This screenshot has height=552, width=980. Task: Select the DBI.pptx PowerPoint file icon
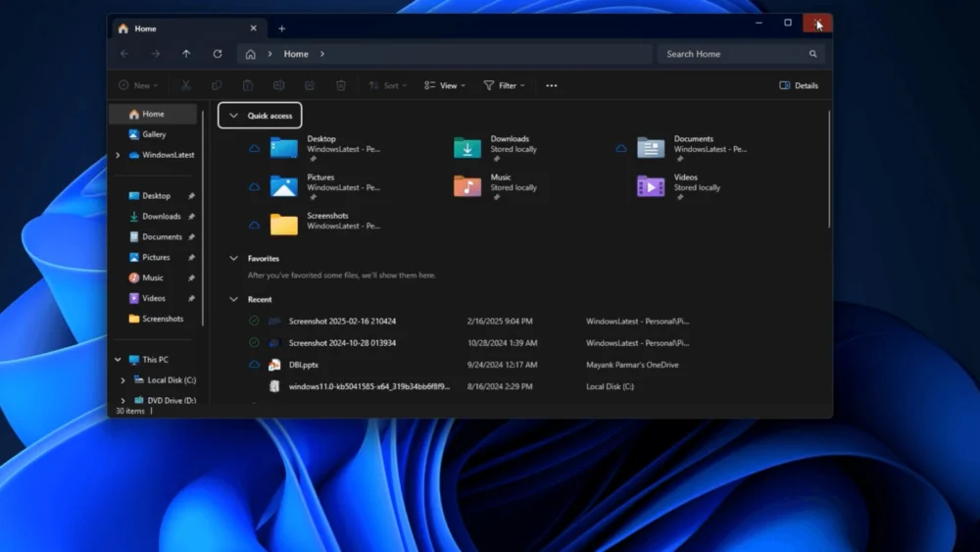click(x=274, y=365)
